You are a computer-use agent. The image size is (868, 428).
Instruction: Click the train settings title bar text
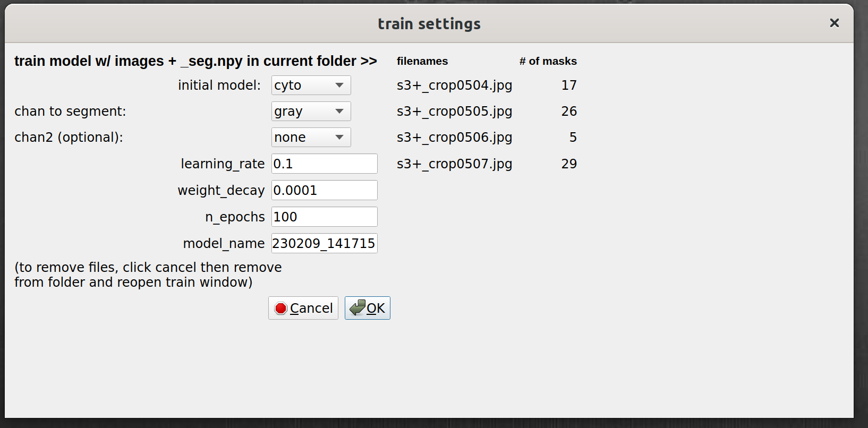click(429, 23)
